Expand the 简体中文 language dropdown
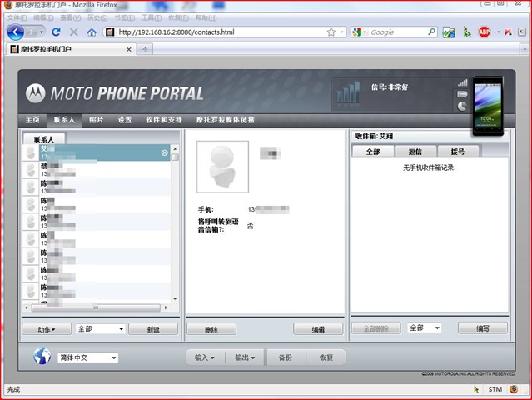The width and height of the screenshot is (532, 400). [88, 357]
